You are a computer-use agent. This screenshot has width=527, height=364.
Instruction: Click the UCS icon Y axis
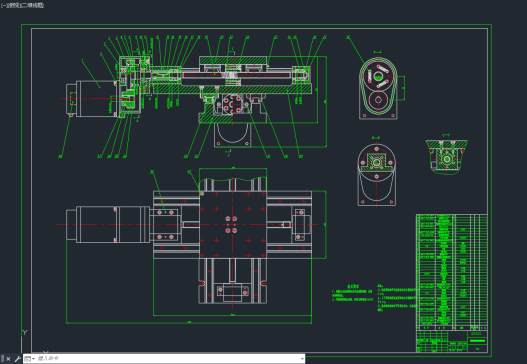point(25,332)
